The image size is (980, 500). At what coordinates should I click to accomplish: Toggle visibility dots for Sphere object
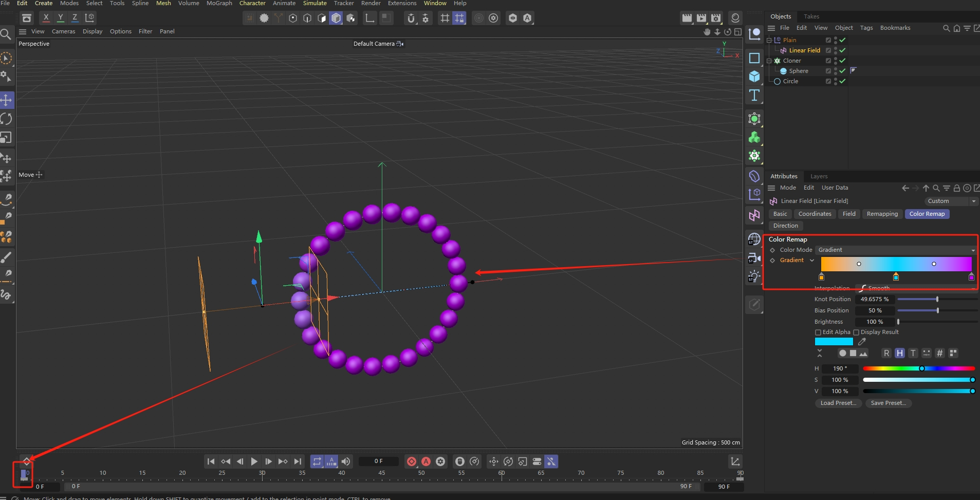836,71
